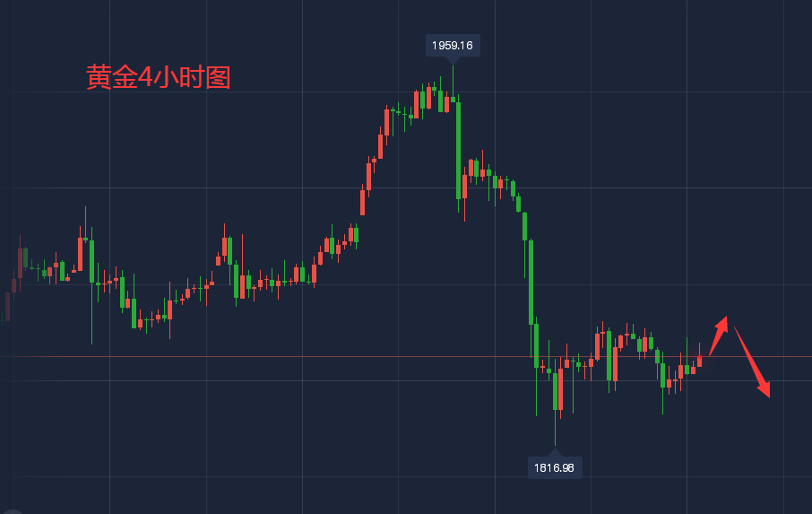This screenshot has width=812, height=514.
Task: Click the 1816.98 low price label
Action: point(555,466)
